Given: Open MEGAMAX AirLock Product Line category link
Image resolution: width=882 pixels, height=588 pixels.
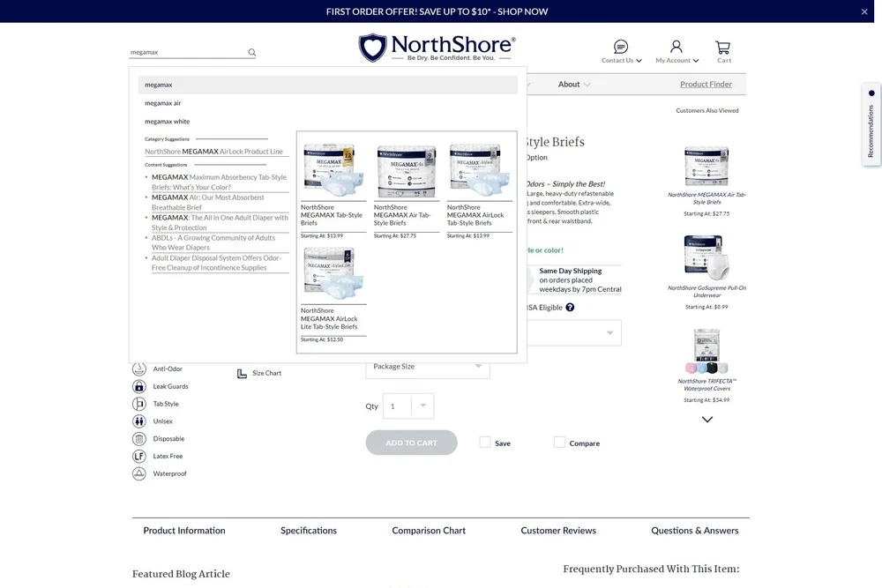Looking at the screenshot, I should pos(213,152).
